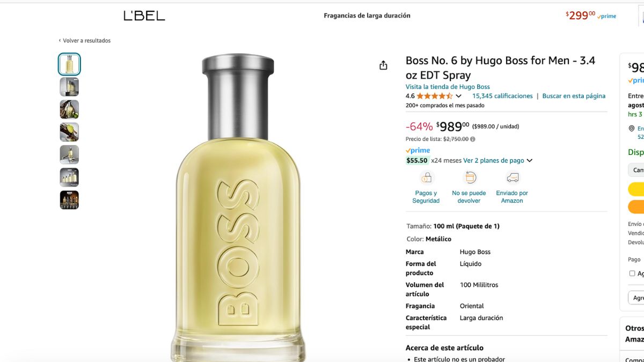
Task: Click the share icon beside the product image
Action: click(x=383, y=65)
